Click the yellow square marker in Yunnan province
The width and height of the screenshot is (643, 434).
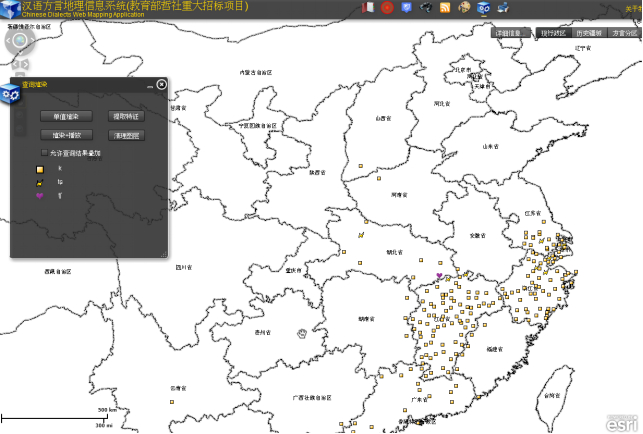[x=172, y=402]
